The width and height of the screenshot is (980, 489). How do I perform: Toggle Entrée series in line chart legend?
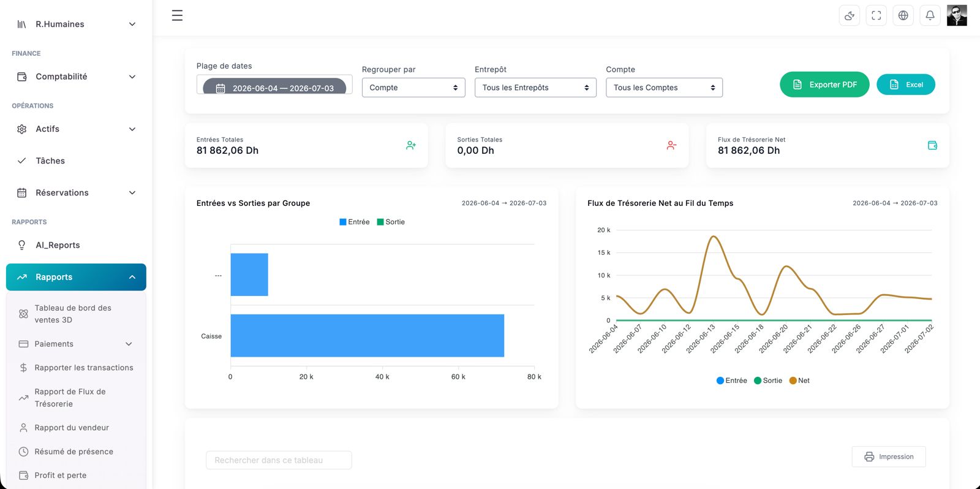pyautogui.click(x=732, y=381)
